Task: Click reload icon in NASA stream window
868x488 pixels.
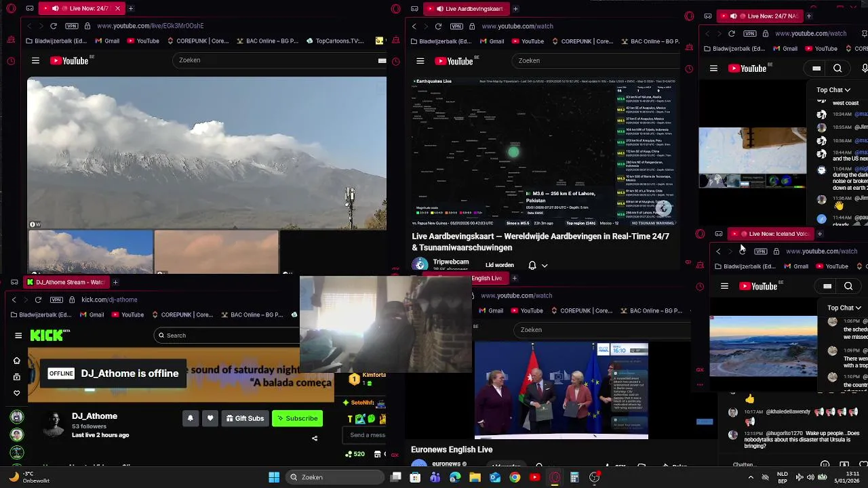Action: [731, 33]
